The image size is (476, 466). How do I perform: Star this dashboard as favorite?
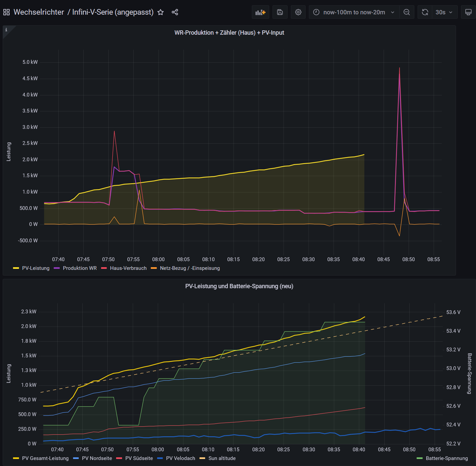coord(160,12)
